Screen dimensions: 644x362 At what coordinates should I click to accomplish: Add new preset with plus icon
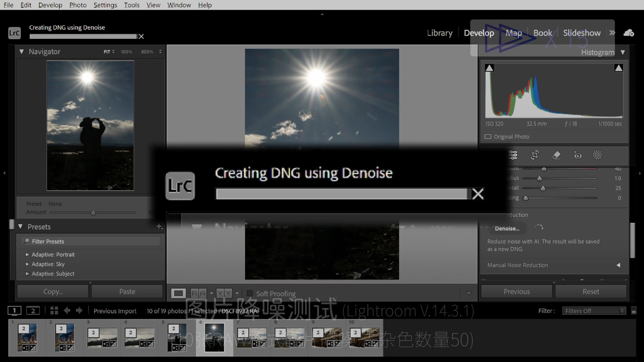(159, 226)
